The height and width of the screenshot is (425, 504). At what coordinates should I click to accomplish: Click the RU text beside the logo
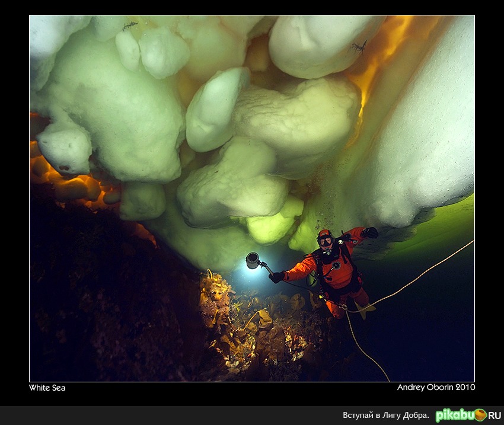tap(495, 416)
